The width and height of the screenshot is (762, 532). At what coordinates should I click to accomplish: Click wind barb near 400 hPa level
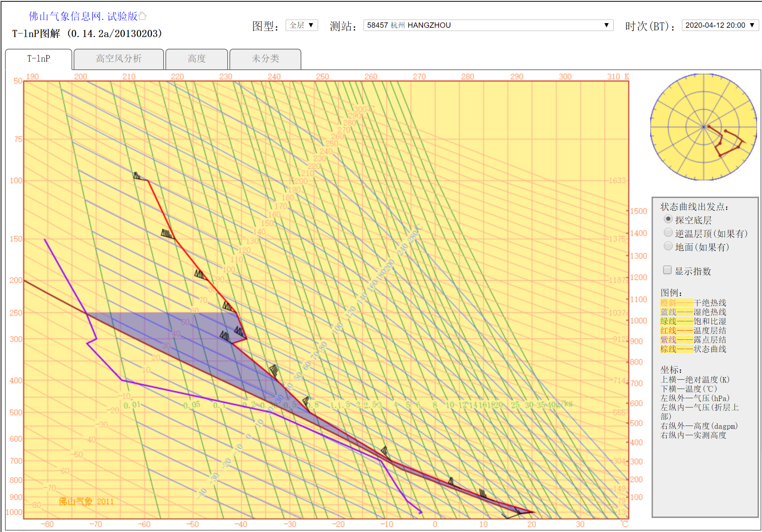tap(274, 371)
